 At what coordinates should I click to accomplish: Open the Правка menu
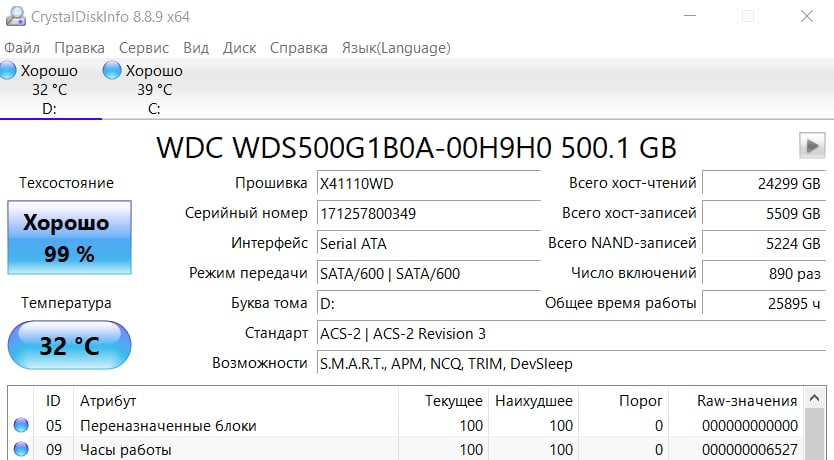79,48
